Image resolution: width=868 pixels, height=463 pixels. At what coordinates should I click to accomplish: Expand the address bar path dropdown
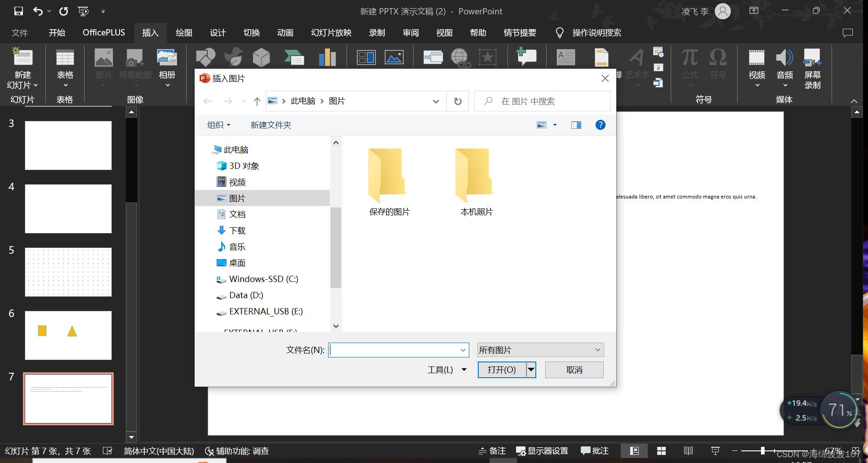pyautogui.click(x=436, y=101)
